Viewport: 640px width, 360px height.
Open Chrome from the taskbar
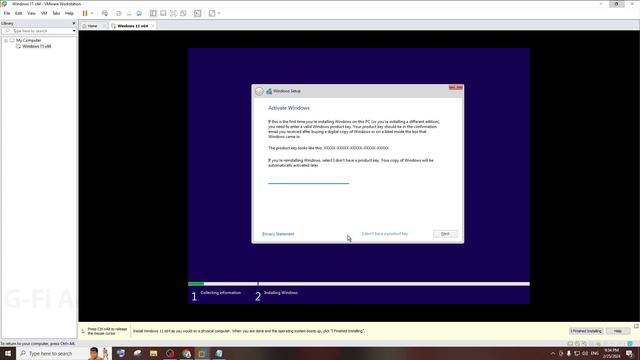(x=187, y=353)
